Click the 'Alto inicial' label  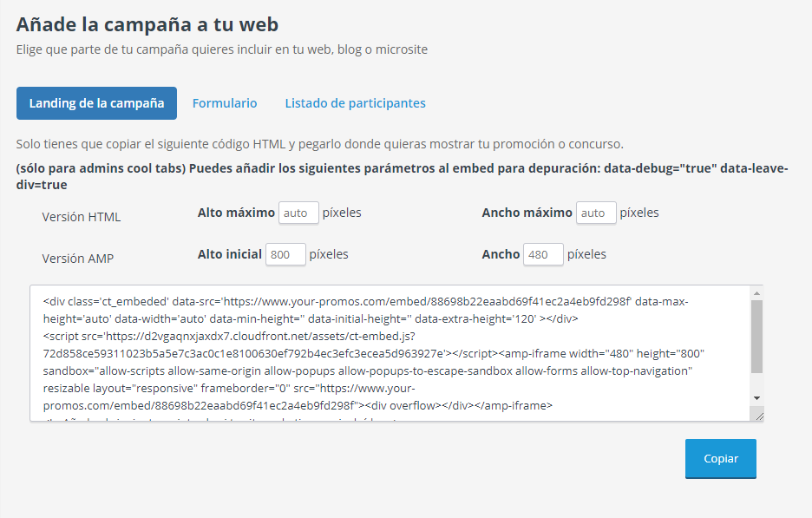(x=230, y=254)
